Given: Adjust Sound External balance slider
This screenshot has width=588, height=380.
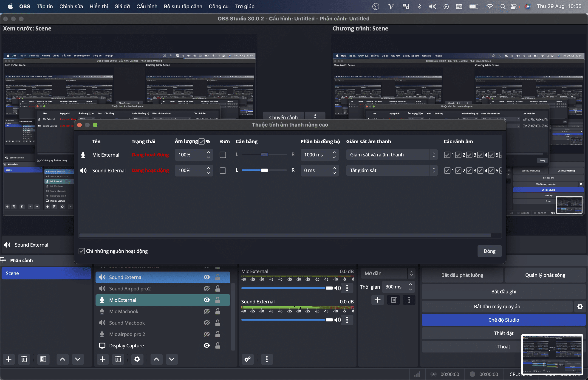Looking at the screenshot, I should 264,170.
